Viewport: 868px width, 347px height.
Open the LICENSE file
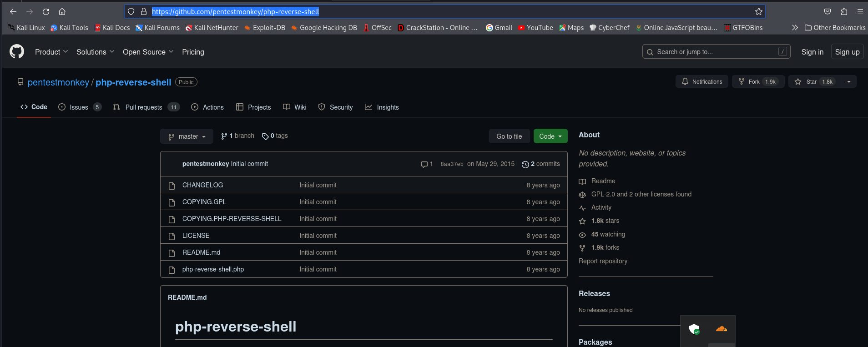click(x=196, y=236)
